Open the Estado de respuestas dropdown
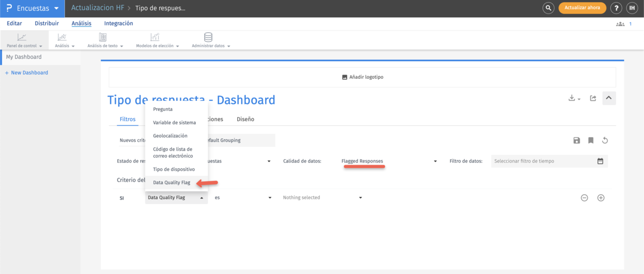This screenshot has width=644, height=274. pos(240,161)
